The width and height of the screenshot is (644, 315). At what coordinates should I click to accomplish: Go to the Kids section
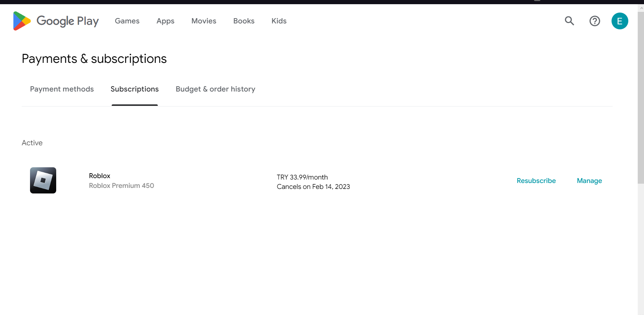tap(279, 21)
